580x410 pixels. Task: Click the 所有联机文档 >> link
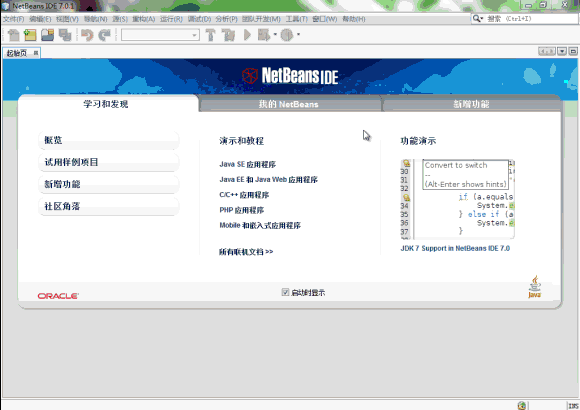pyautogui.click(x=246, y=252)
